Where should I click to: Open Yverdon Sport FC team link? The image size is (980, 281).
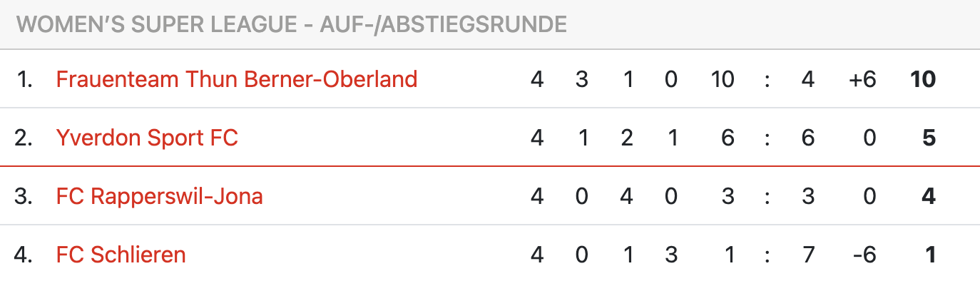click(x=147, y=137)
